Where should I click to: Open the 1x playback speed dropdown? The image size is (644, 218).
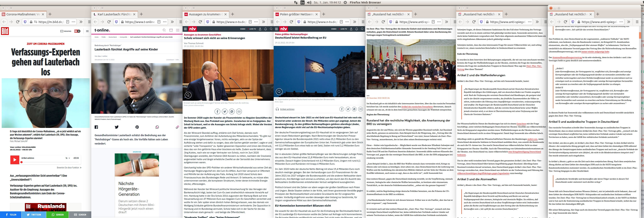(67, 158)
